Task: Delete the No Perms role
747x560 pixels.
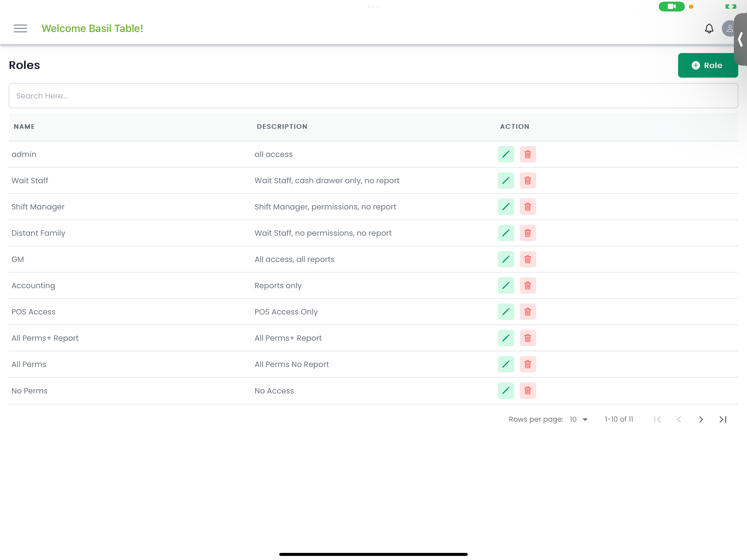Action: point(527,391)
